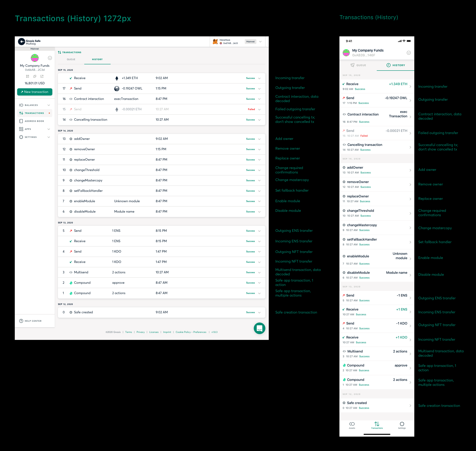Open the Terms footer link
The height and width of the screenshot is (451, 476).
pos(129,332)
